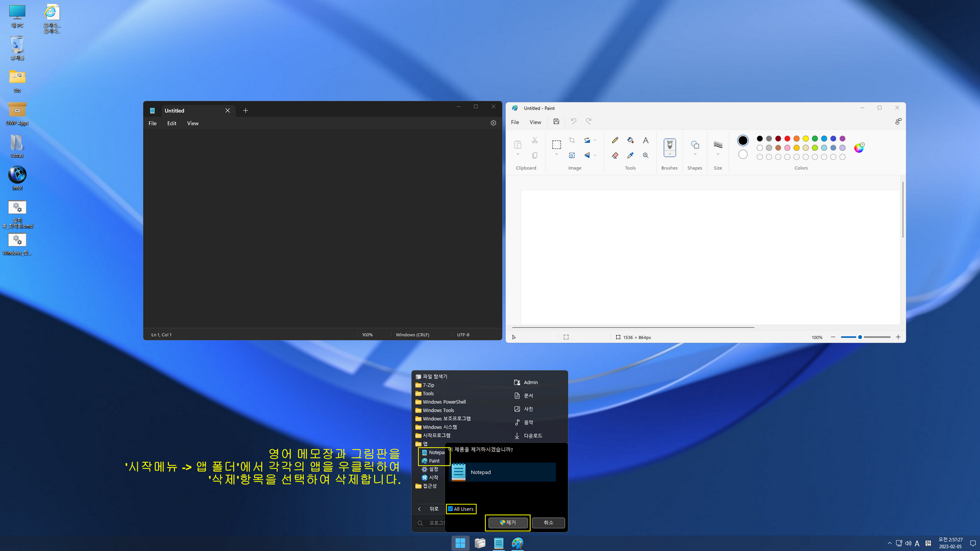The height and width of the screenshot is (551, 980).
Task: Click the Redo arrow in Paint
Action: click(x=588, y=122)
